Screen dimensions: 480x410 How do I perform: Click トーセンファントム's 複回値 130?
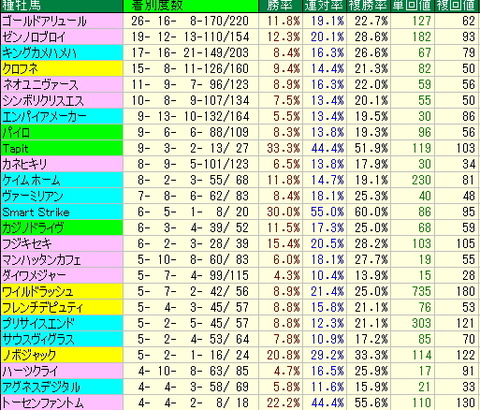(x=465, y=403)
